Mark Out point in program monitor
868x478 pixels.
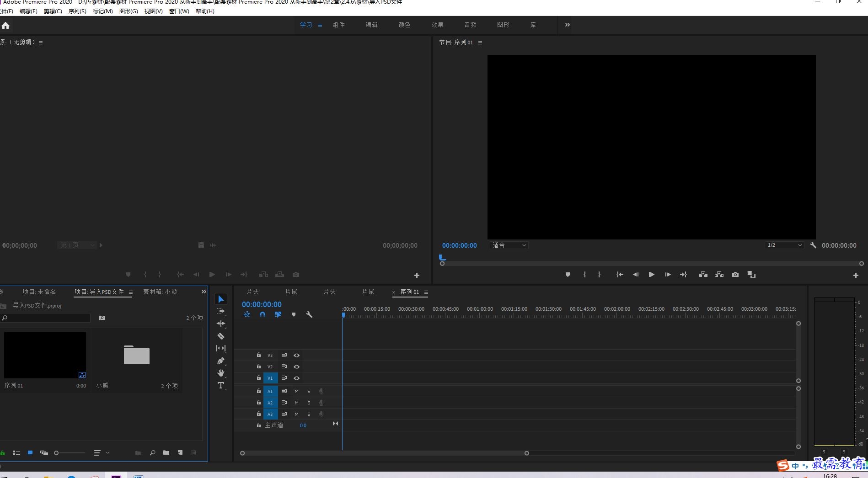[x=599, y=275]
